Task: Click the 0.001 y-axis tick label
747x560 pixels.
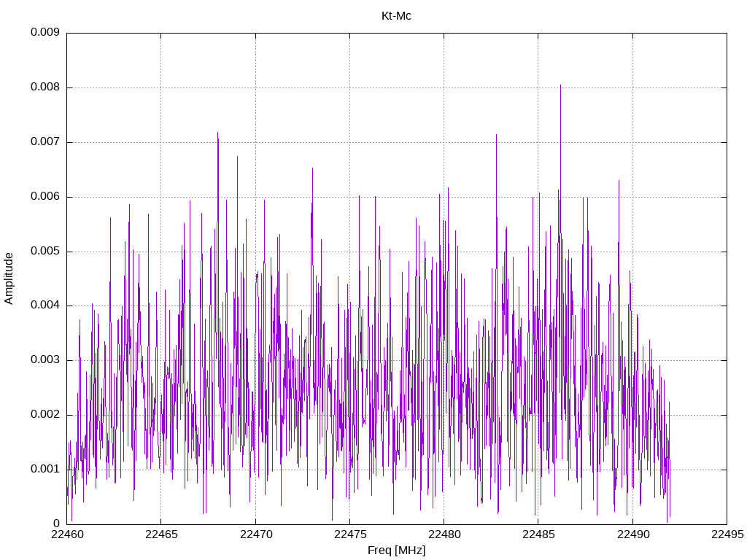Action: [44, 469]
